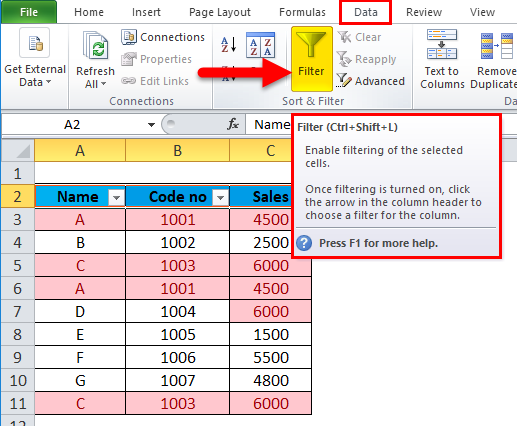Open the Name Box dropdown arrow
This screenshot has height=426, width=517.
click(151, 125)
